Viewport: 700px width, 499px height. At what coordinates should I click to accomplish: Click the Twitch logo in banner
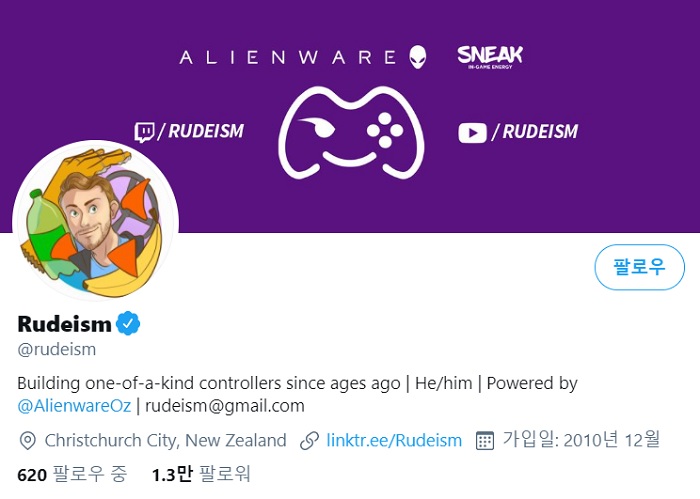pyautogui.click(x=144, y=132)
